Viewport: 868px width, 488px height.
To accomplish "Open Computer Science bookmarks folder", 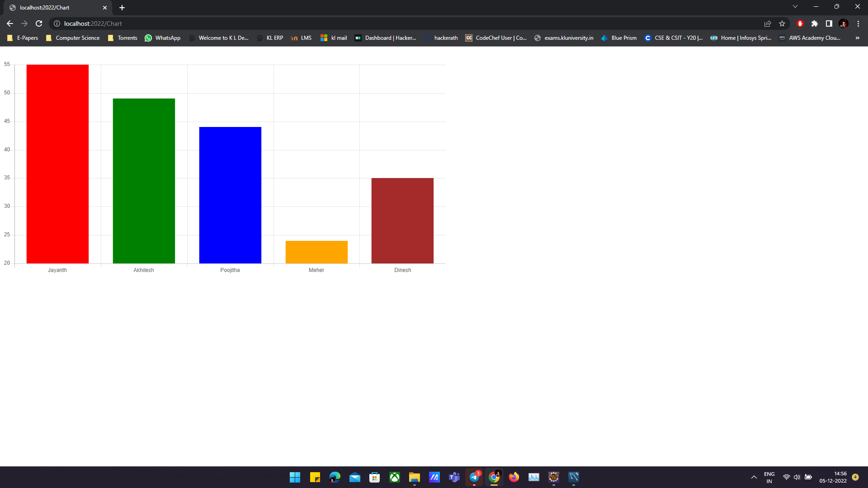I will click(73, 38).
